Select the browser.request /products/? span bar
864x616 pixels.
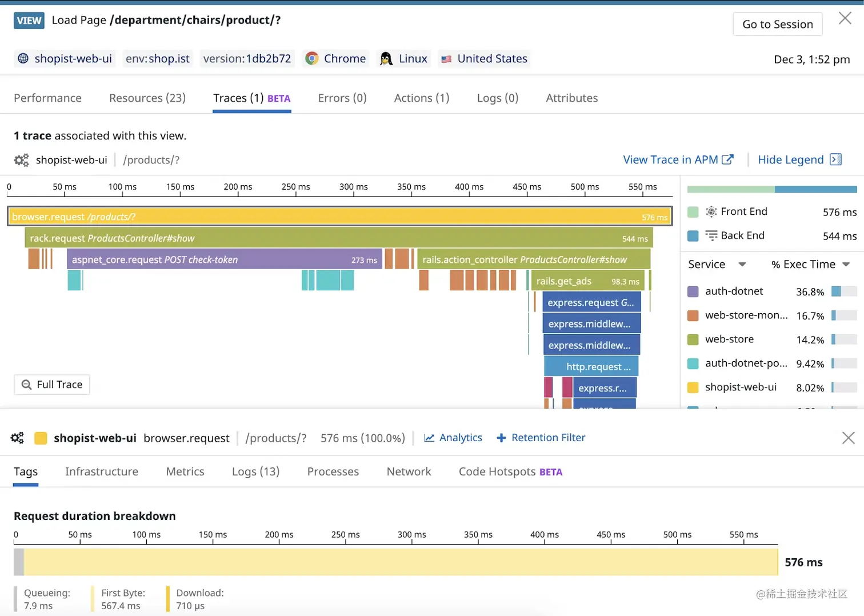tap(339, 217)
